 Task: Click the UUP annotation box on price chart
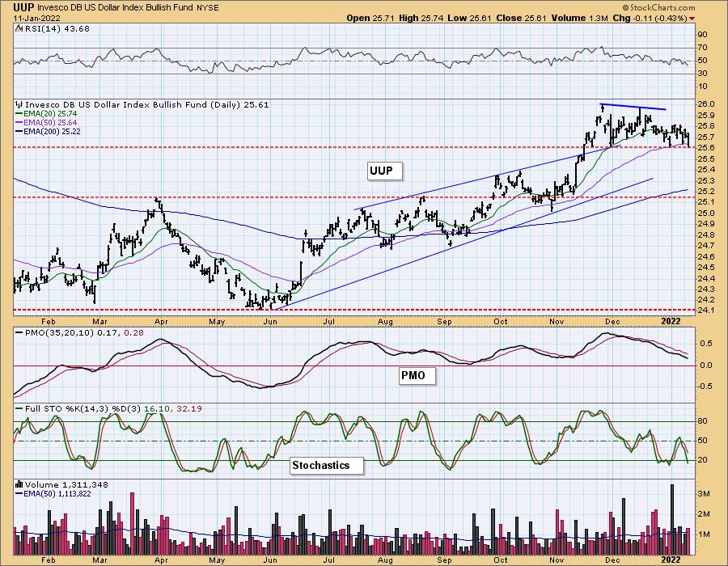point(384,171)
